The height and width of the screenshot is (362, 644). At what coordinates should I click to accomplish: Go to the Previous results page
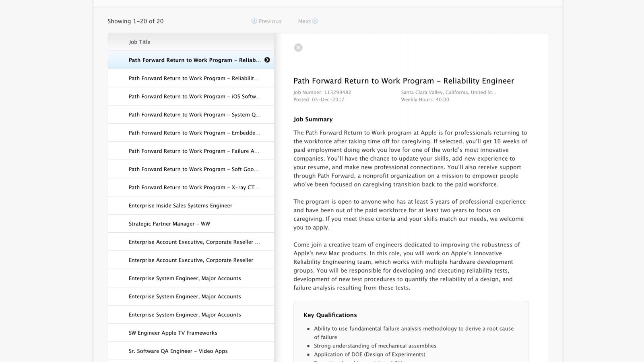pos(266,21)
